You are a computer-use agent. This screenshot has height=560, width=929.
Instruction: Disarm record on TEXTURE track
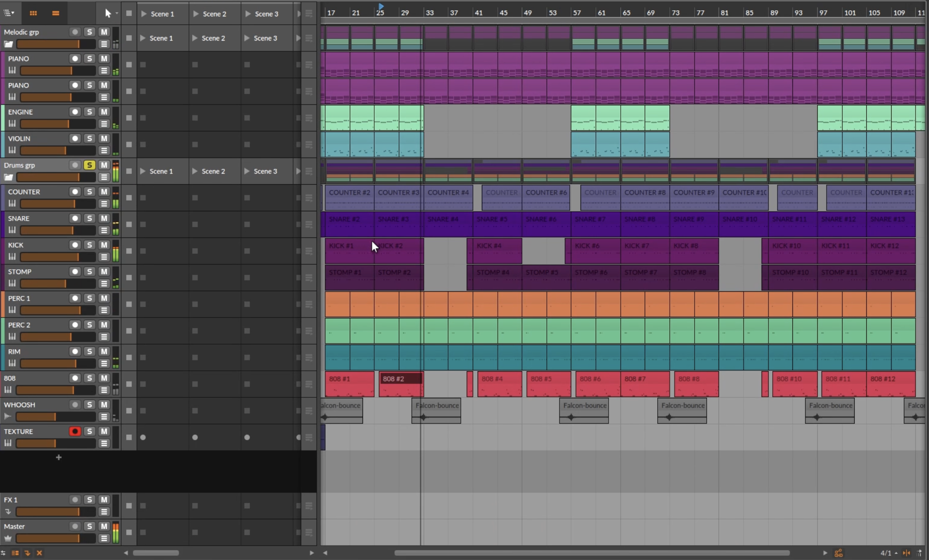[x=75, y=431]
